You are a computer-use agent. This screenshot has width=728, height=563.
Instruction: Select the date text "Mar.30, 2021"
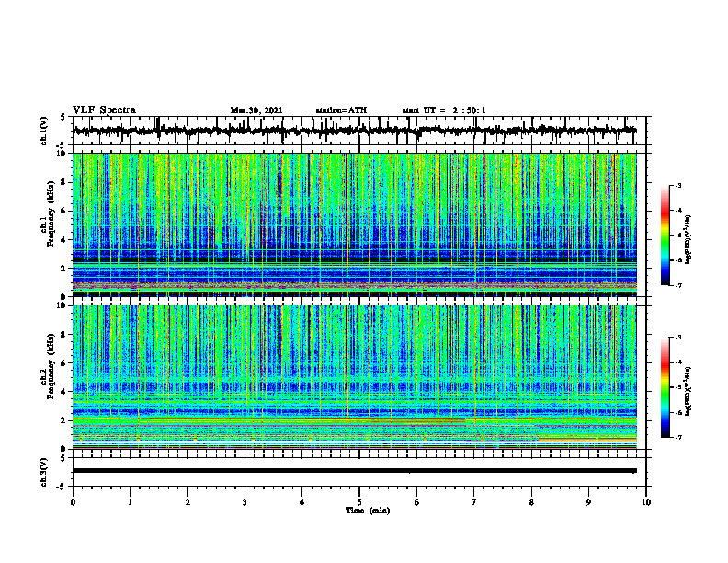click(256, 110)
